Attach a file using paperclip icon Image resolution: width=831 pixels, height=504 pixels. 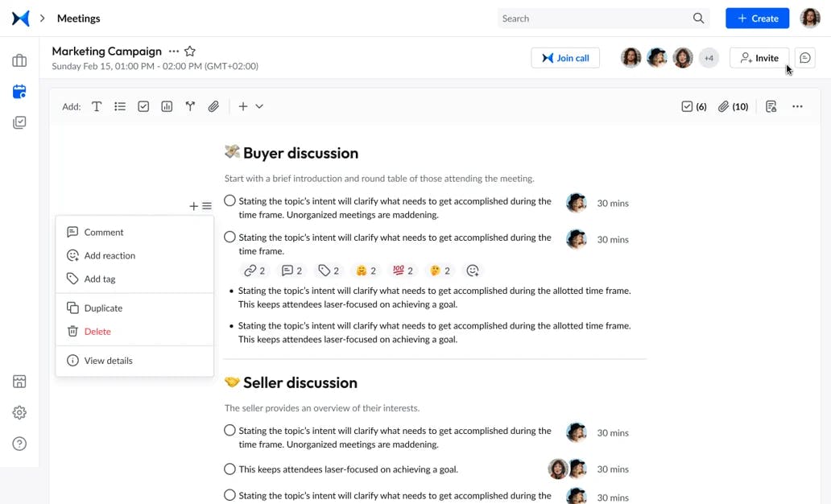(x=213, y=106)
